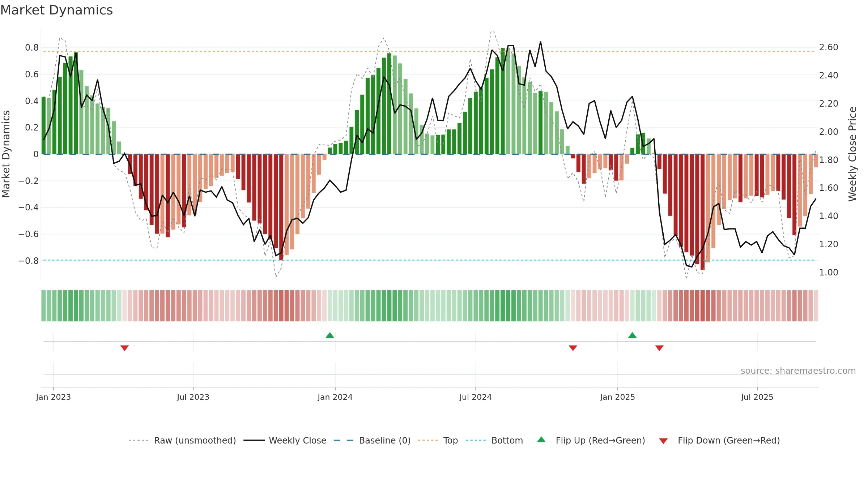868x488 pixels.
Task: Click the 1.20 right axis price label
Action: coord(829,244)
